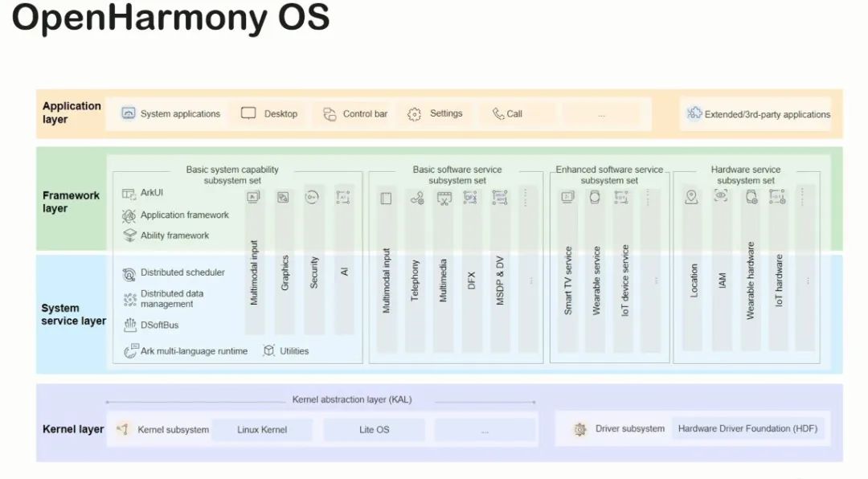
Task: Click the Linux Kernel box
Action: point(262,430)
